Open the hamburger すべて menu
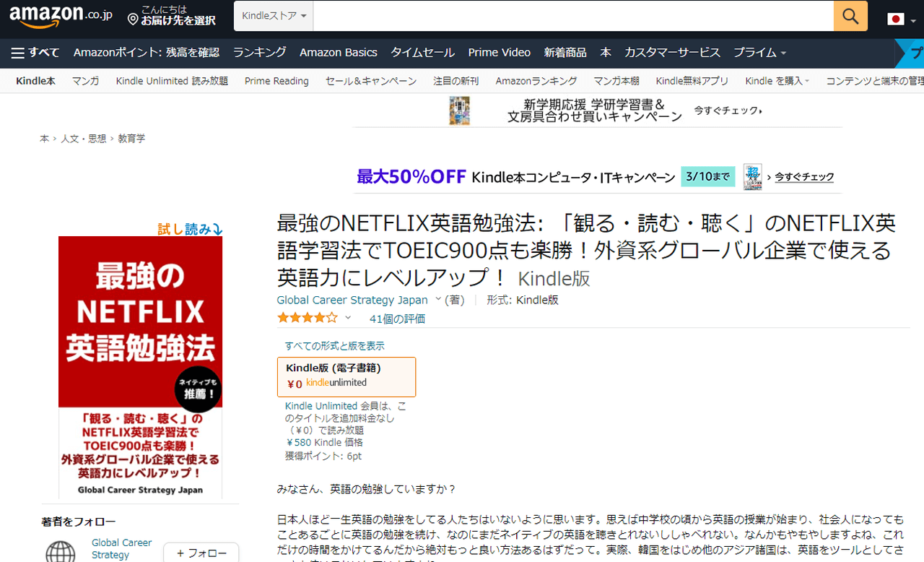924x562 pixels. coord(35,53)
